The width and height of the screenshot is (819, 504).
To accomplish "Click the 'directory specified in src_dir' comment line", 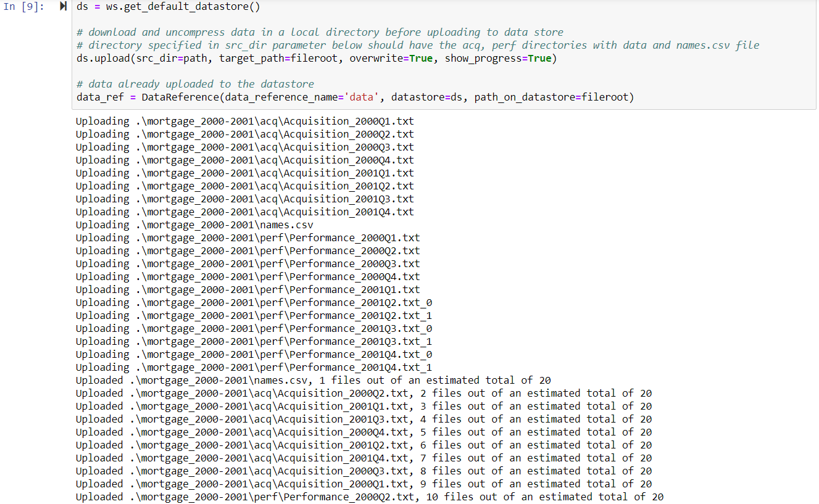I will click(x=417, y=45).
